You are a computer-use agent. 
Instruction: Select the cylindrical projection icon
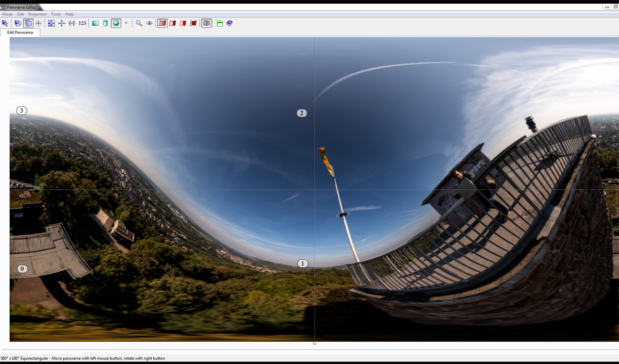pyautogui.click(x=105, y=23)
